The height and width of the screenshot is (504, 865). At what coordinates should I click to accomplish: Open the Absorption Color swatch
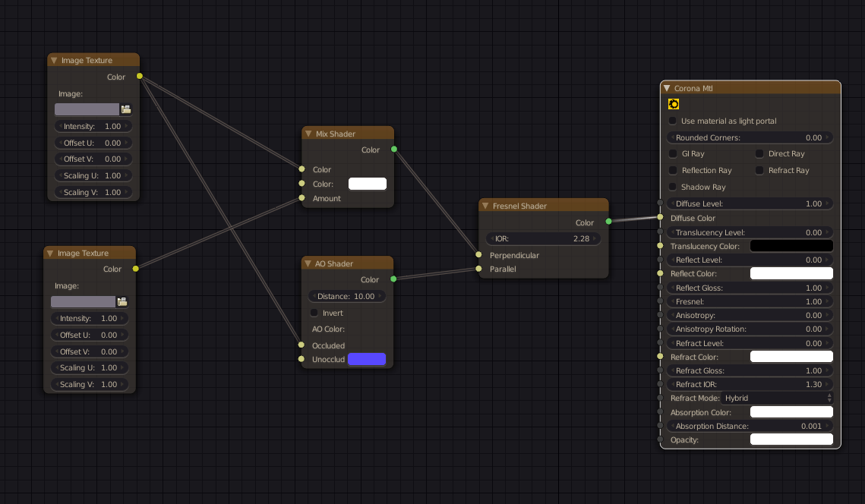[791, 412]
